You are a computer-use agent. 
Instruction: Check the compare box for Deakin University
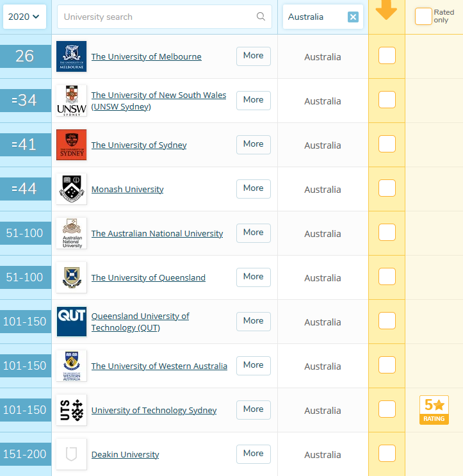tap(387, 454)
